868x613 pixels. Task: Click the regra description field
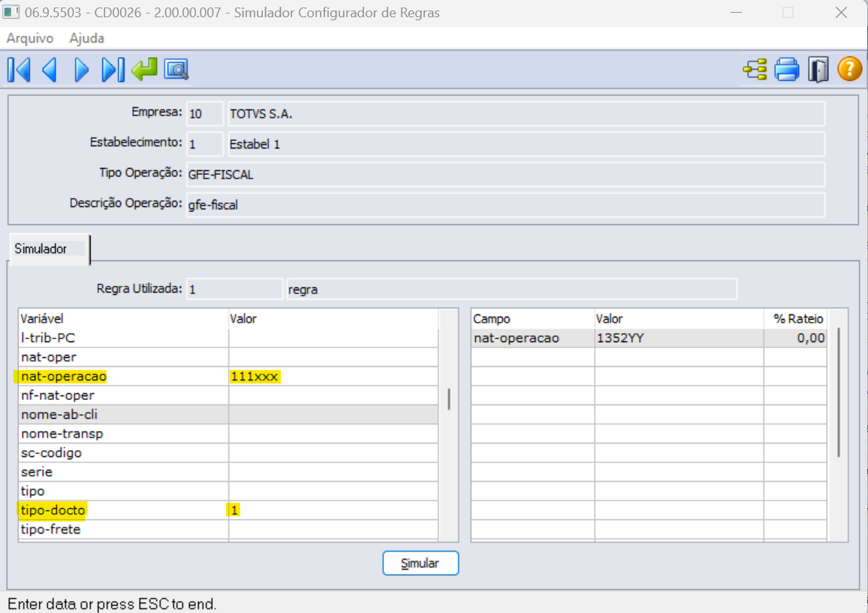point(511,290)
